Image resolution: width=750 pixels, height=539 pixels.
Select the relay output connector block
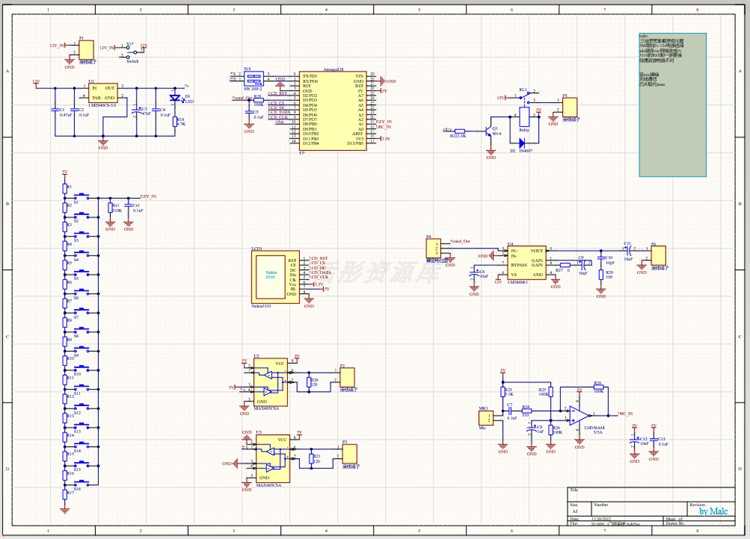(570, 108)
